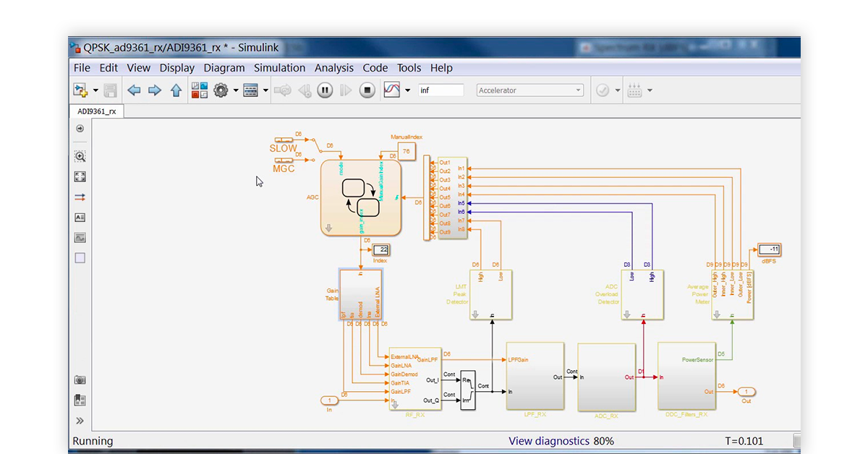Screen dimensions: 868x454
Task: Select the LPF_RX subsystem block
Action: (x=535, y=377)
